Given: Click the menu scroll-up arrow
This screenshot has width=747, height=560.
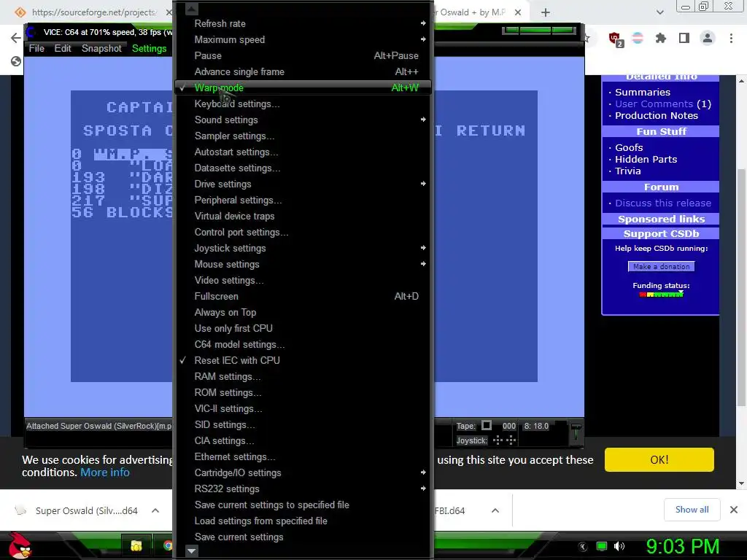Looking at the screenshot, I should click(x=192, y=9).
